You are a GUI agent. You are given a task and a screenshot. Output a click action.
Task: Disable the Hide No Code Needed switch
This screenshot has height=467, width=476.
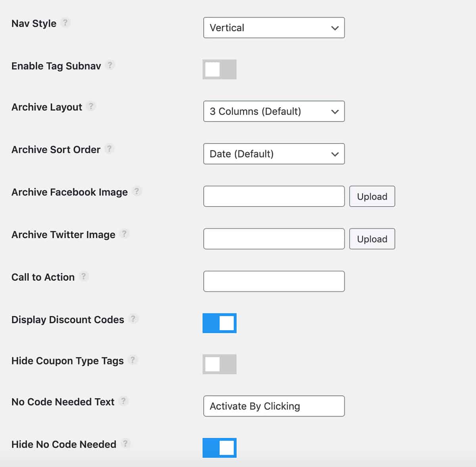pyautogui.click(x=219, y=448)
